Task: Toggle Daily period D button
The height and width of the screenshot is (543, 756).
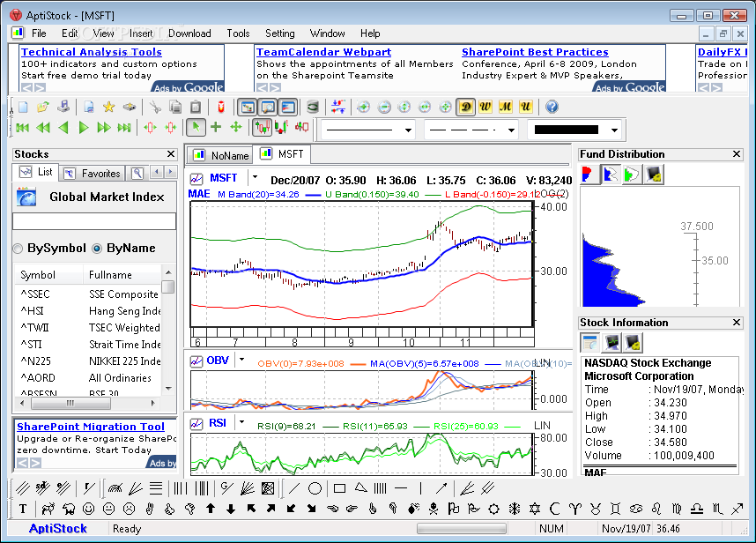Action: click(x=466, y=107)
